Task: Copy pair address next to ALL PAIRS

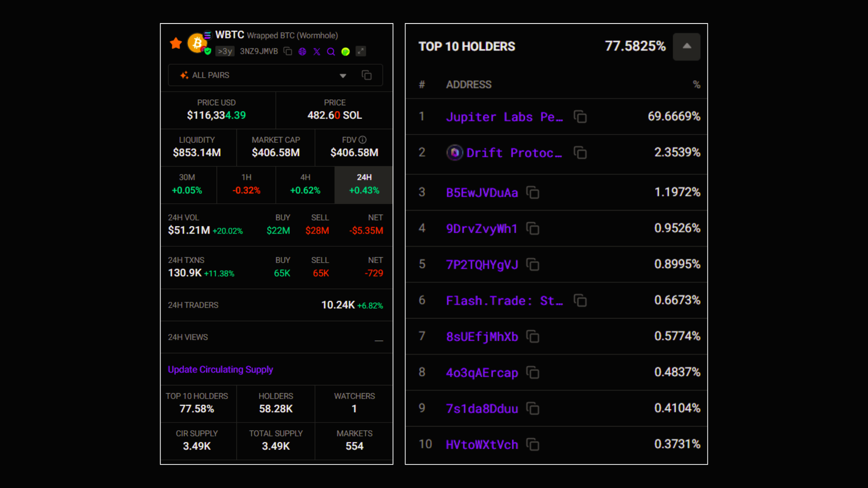Action: click(x=367, y=75)
